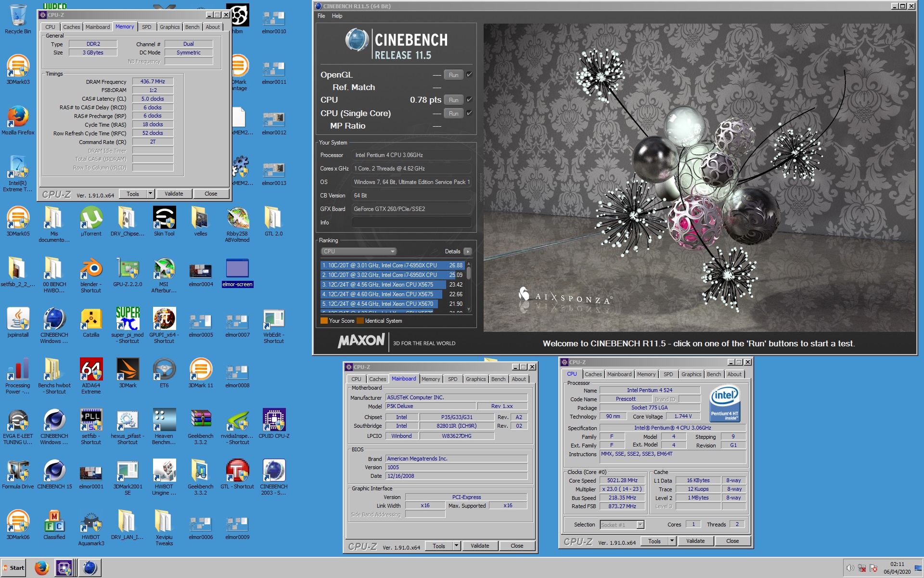The width and height of the screenshot is (924, 578).
Task: Open the Help menu in Cinebench
Action: click(x=337, y=16)
